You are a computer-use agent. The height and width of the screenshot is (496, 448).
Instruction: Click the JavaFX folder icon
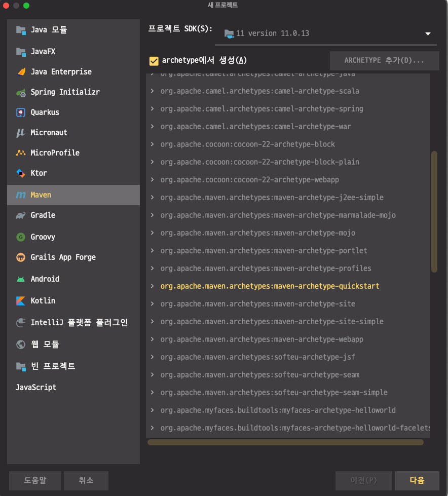point(21,52)
